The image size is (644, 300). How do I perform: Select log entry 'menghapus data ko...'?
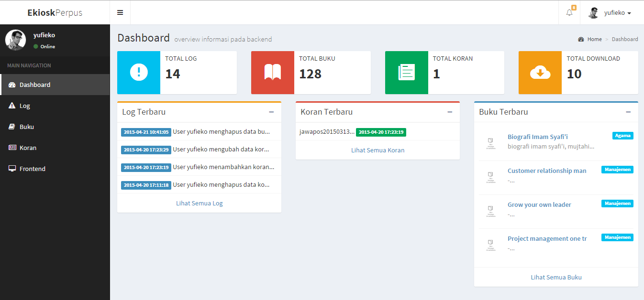coord(222,184)
